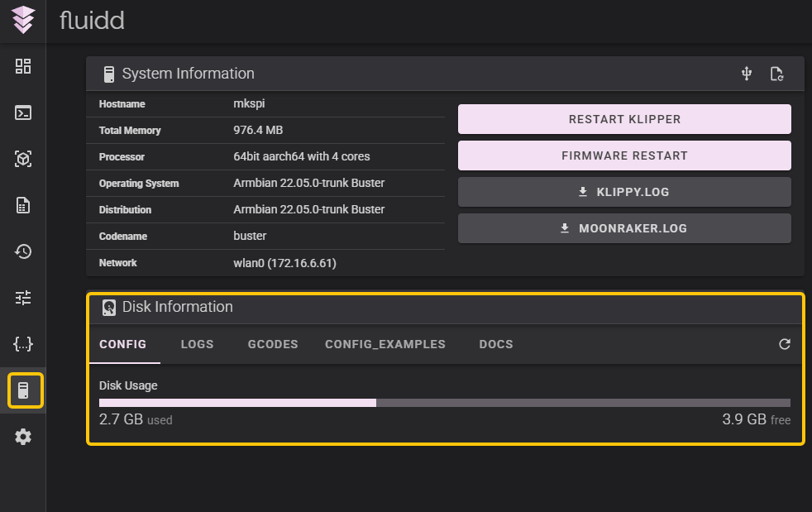Click the USB devices icon
This screenshot has width=812, height=512.
747,74
